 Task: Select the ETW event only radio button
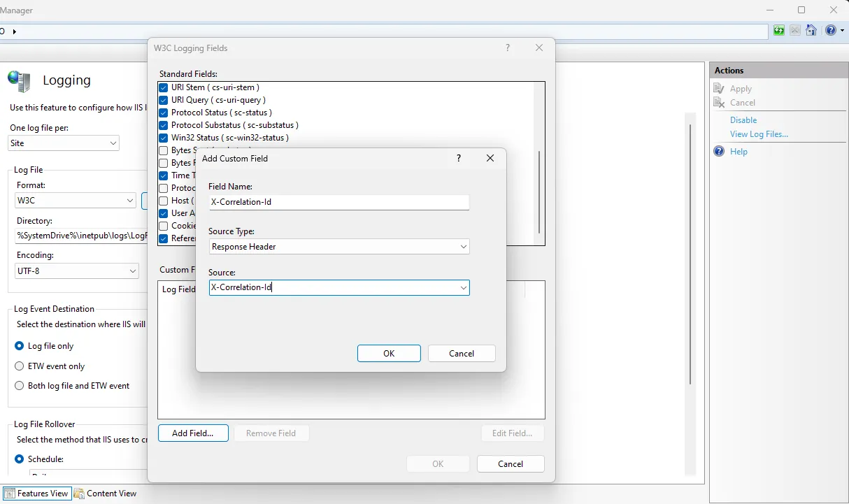[20, 366]
